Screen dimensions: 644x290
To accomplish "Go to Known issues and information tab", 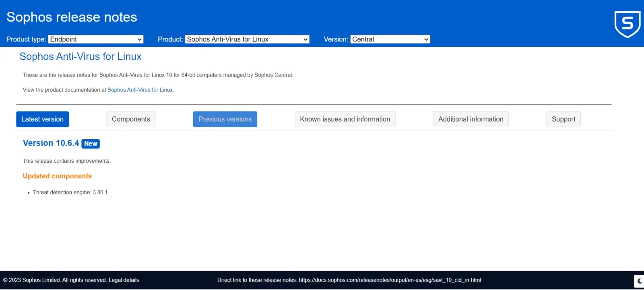I will coord(345,119).
